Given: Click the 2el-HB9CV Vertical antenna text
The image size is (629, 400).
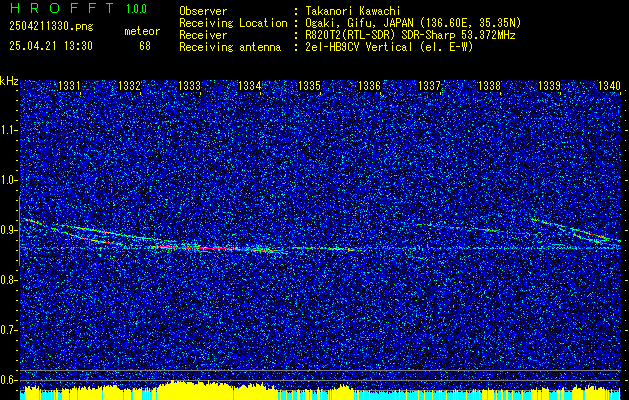Looking at the screenshot, I should pos(389,47).
